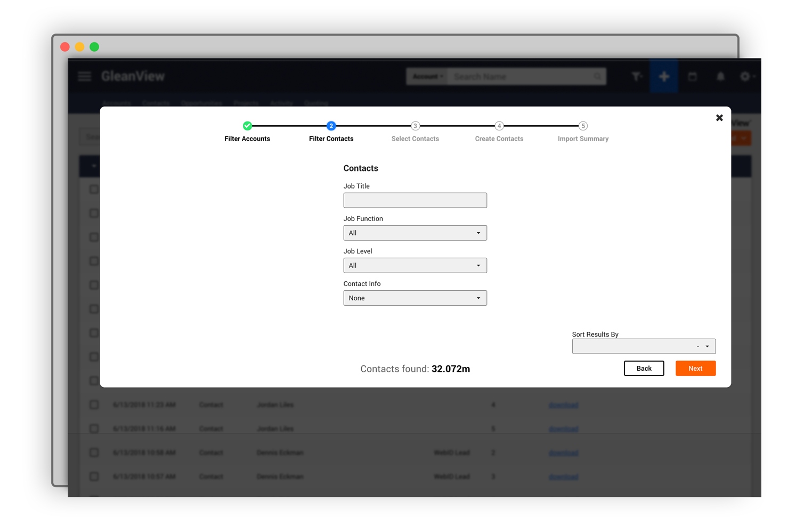
Task: Click the Job Function label
Action: [363, 218]
